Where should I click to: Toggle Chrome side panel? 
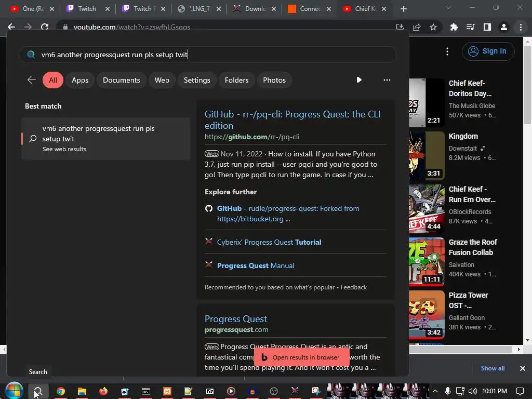[487, 27]
